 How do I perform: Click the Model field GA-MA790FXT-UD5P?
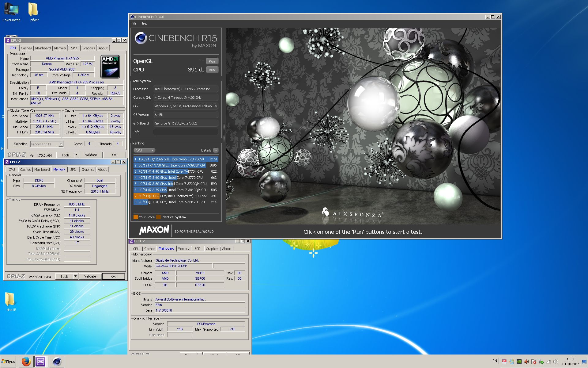pos(183,266)
